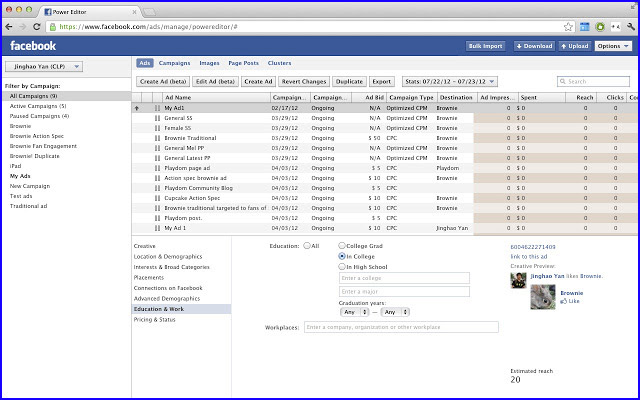Image resolution: width=640 pixels, height=400 pixels.
Task: Switch to the Campaigns tab
Action: 174,63
